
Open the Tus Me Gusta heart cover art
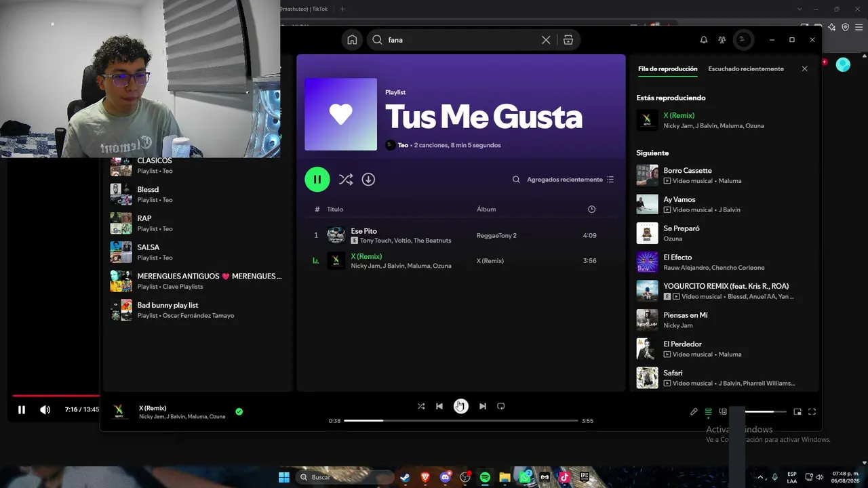click(x=341, y=115)
